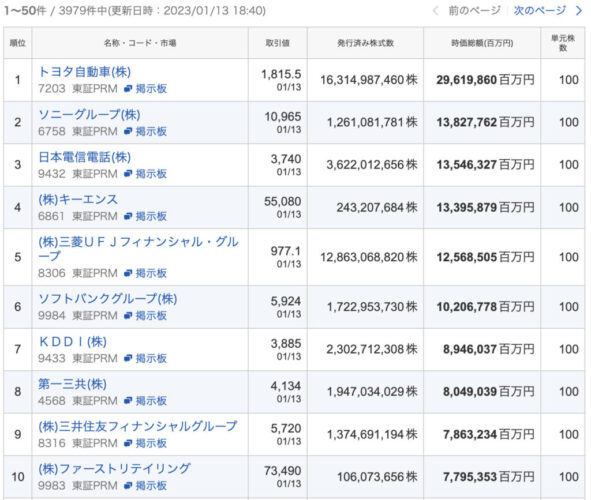591x500 pixels.
Task: Select market cap 13,546,327 百万円
Action: [485, 165]
